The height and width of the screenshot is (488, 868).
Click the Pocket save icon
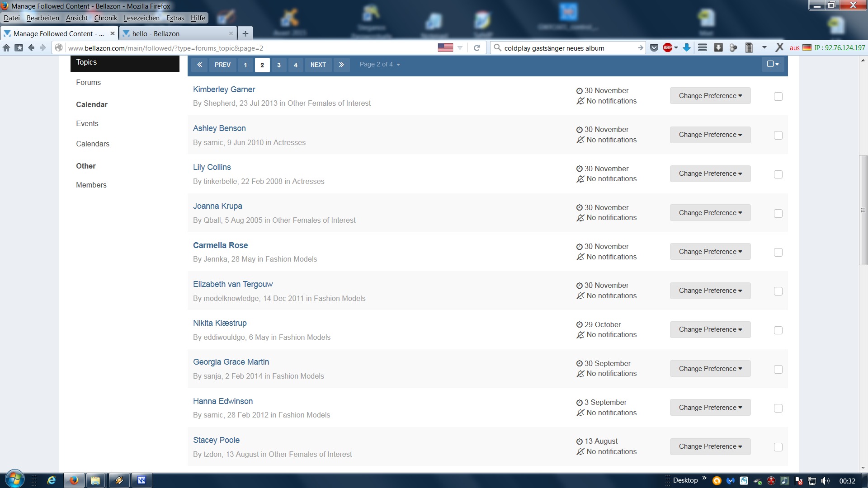654,48
